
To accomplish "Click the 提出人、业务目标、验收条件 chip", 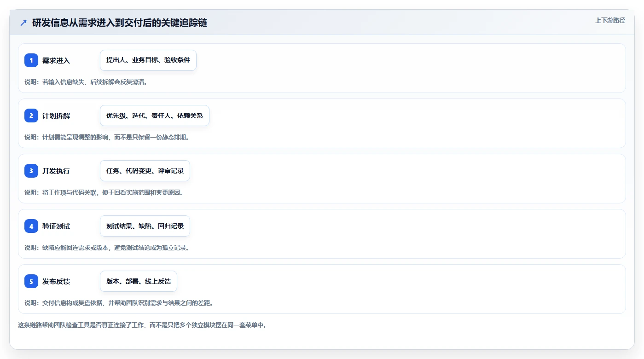I will point(148,60).
